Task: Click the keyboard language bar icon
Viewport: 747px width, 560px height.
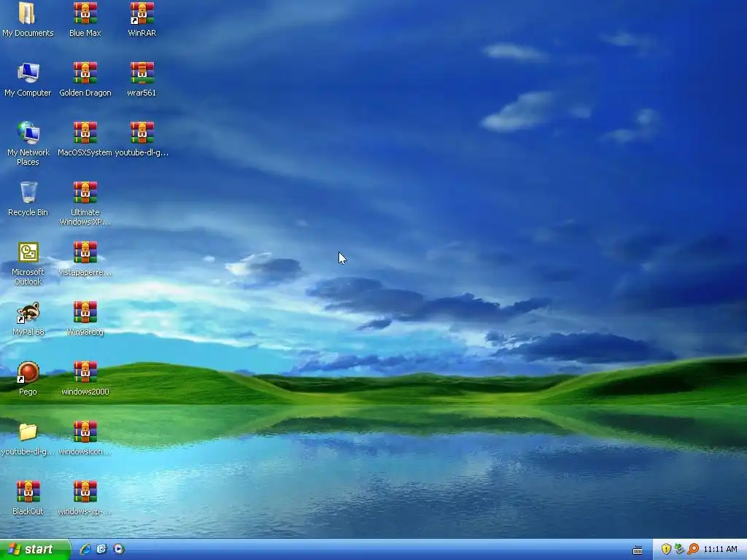Action: [x=638, y=551]
